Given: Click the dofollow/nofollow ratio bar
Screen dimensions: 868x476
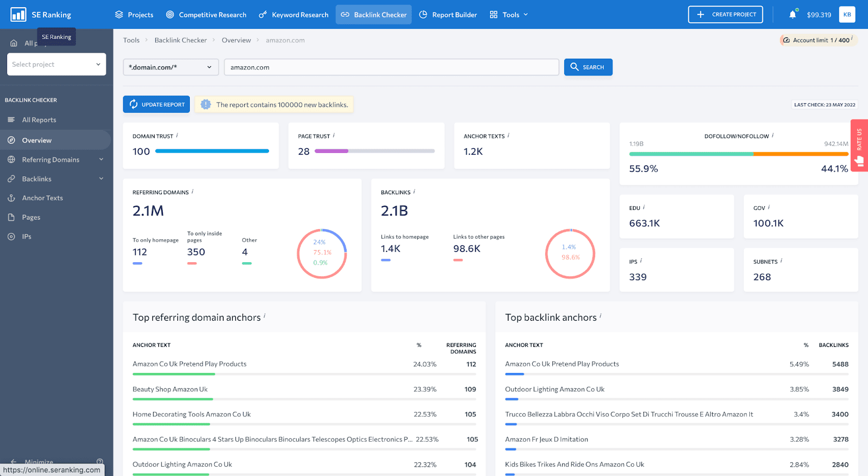Looking at the screenshot, I should point(739,154).
